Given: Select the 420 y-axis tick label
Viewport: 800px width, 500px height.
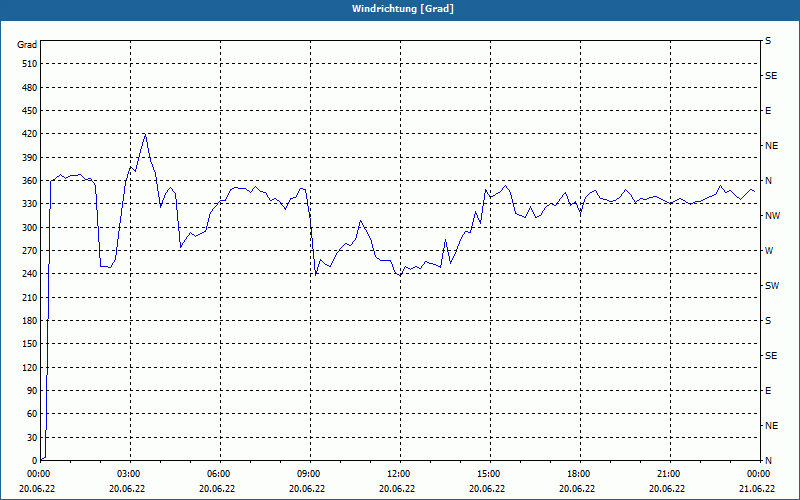Looking at the screenshot, I should [30, 134].
